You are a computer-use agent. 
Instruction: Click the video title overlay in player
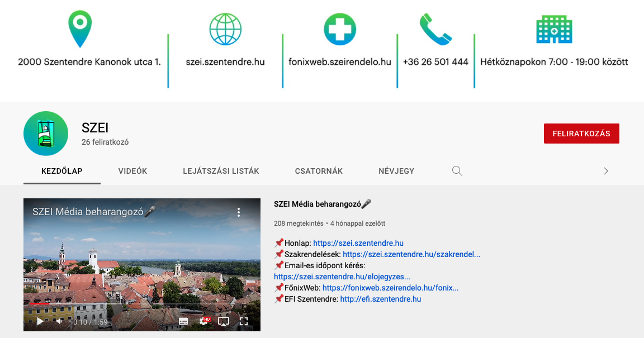tap(94, 212)
